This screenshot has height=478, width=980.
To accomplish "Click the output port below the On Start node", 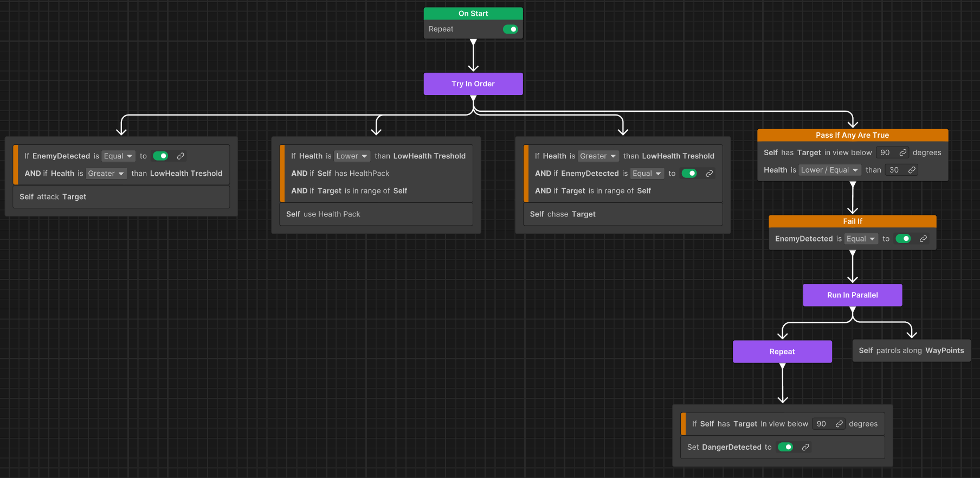I will point(473,42).
